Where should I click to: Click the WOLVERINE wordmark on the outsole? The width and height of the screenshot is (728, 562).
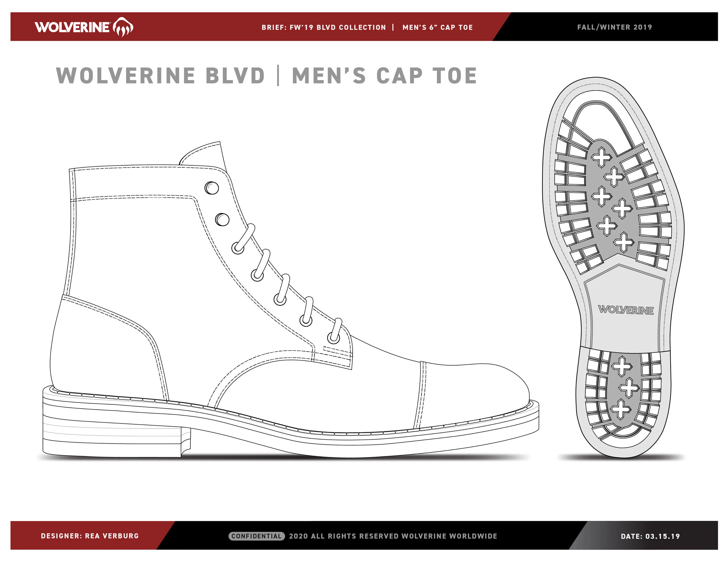coord(626,310)
